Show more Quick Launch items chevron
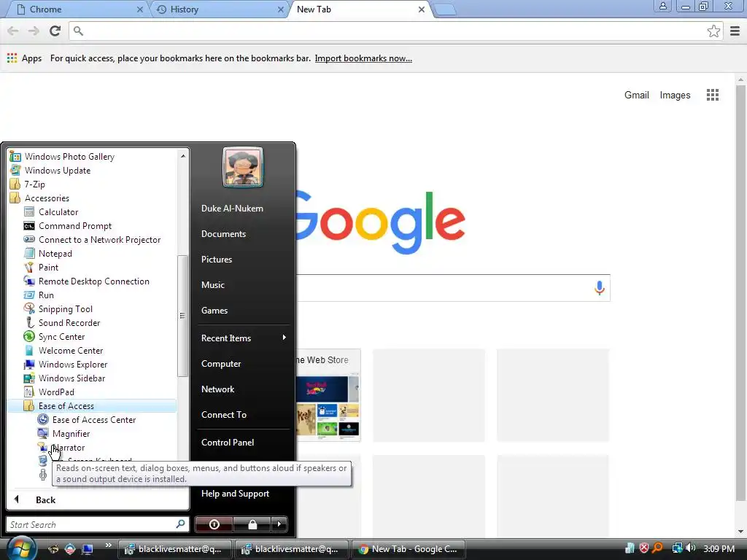Screen dimensions: 747x560 pos(109,545)
